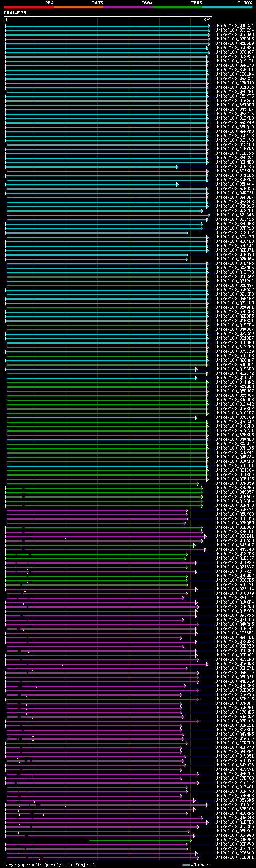Click the green ~80% identity legend swatch
Screen dimensions: 256x868
pos(178,7)
